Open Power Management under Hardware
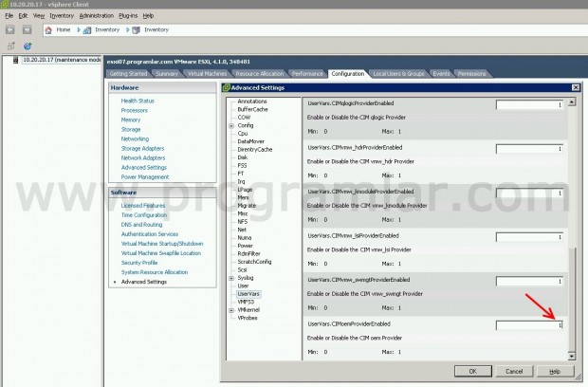 [145, 177]
